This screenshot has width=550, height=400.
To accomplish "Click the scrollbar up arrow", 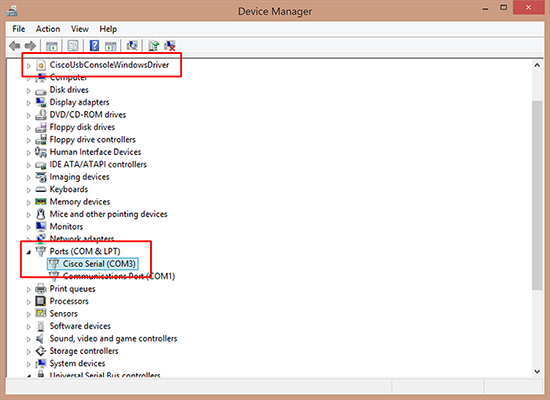I will coord(537,65).
